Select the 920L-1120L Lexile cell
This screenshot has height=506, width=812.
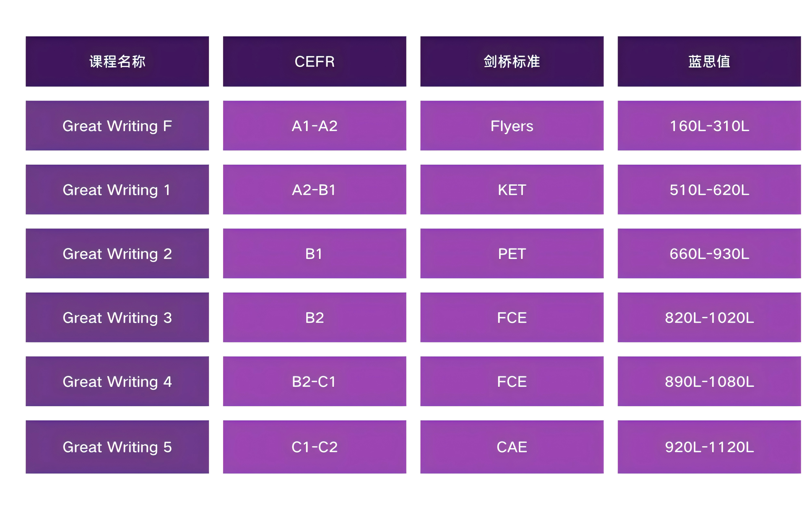709,447
